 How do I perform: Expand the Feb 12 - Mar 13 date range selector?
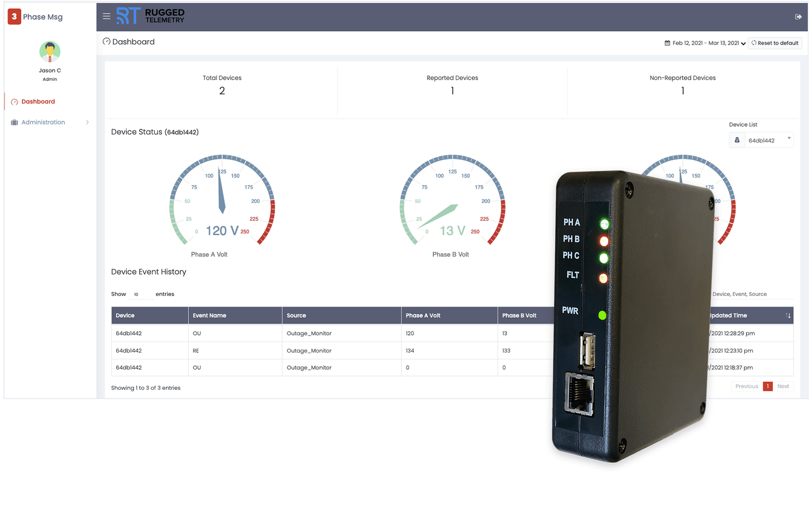click(x=705, y=43)
